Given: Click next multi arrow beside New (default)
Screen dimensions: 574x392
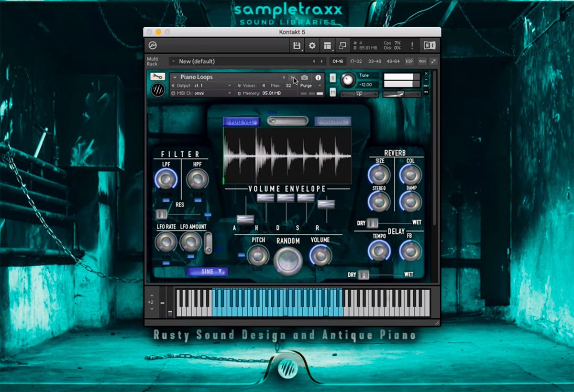Looking at the screenshot, I should [321, 61].
